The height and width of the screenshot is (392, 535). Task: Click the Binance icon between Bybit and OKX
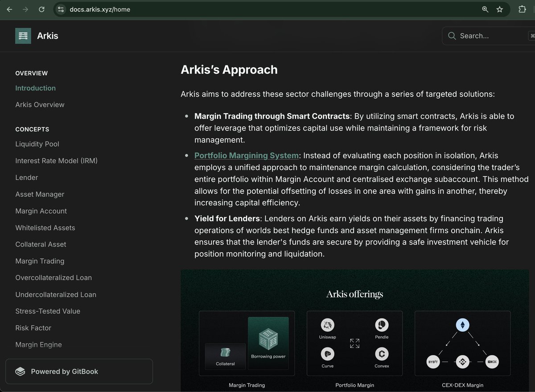click(x=462, y=362)
